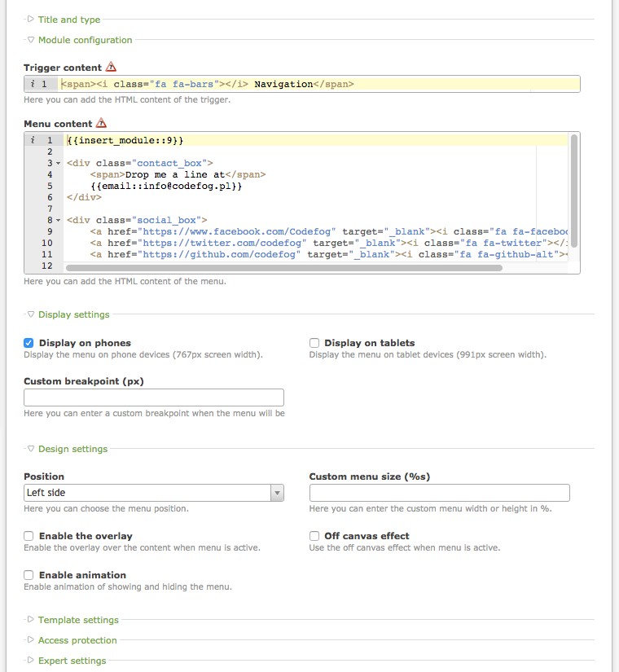Open the Access protection section
This screenshot has width=619, height=672.
click(x=77, y=640)
